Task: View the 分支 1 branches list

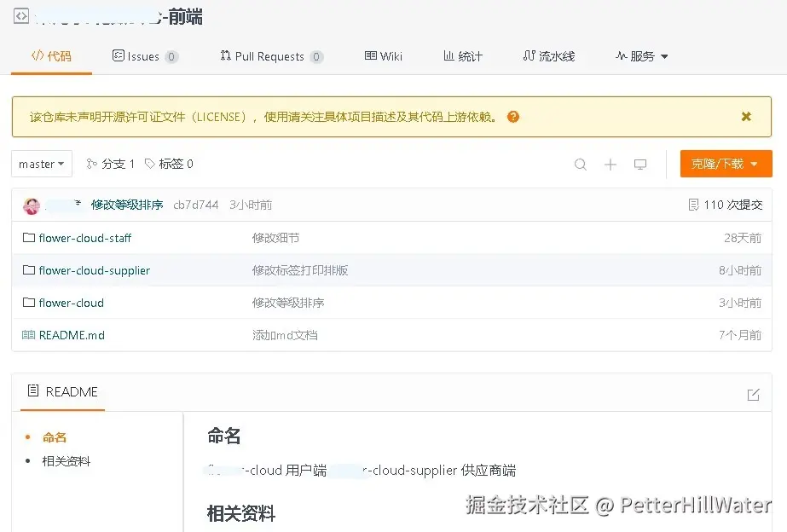Action: pos(111,164)
